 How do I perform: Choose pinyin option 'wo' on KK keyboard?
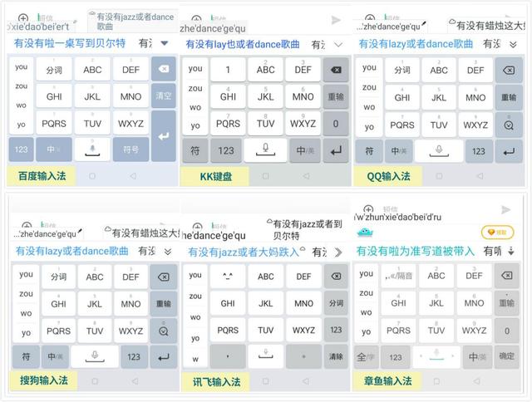point(195,107)
